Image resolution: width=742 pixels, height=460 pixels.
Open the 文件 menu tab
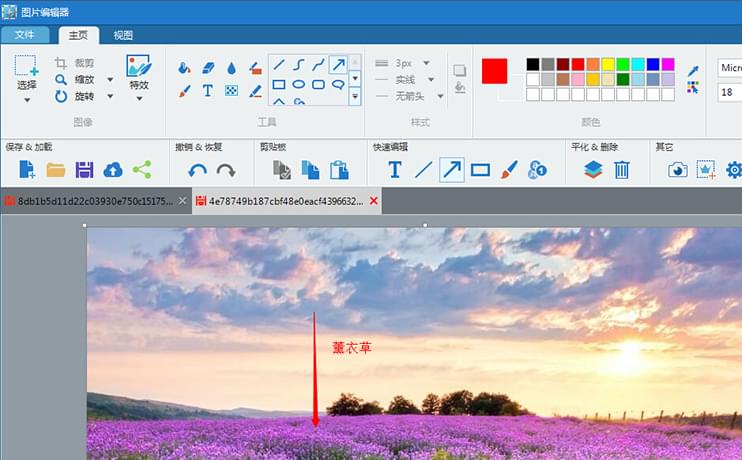pos(25,35)
